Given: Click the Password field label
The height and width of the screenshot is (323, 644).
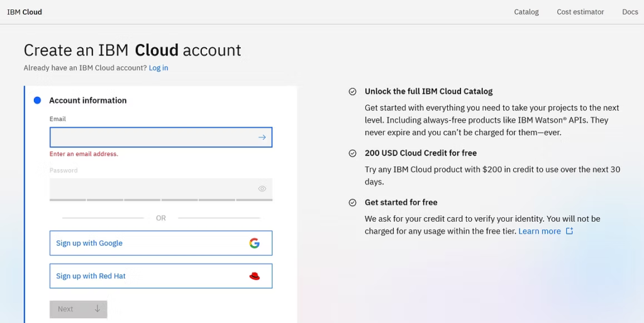Looking at the screenshot, I should pos(64,170).
